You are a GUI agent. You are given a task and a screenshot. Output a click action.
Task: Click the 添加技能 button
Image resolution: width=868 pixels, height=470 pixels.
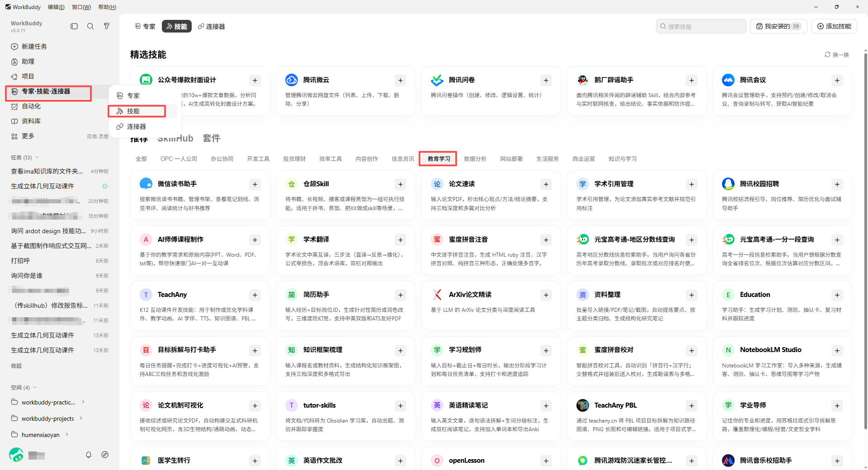tap(834, 26)
